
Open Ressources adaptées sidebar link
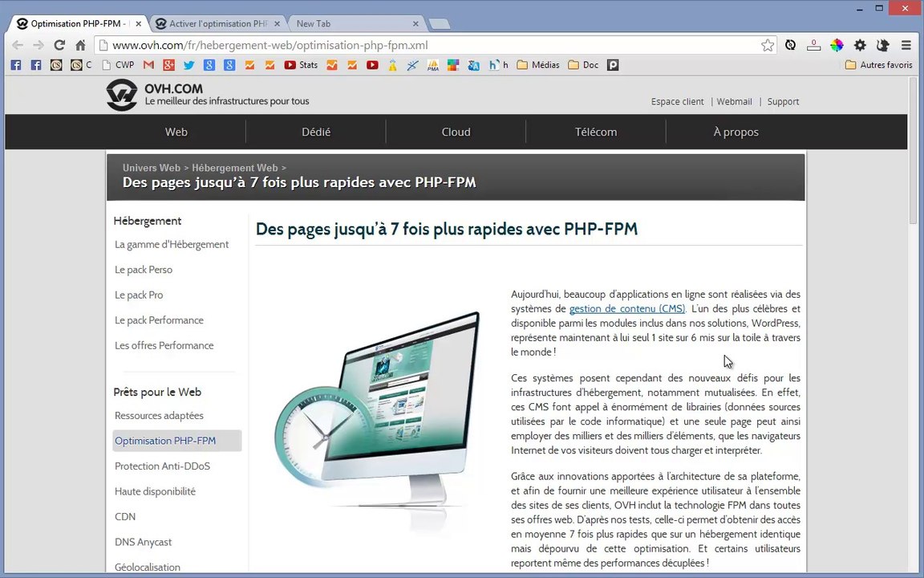[x=159, y=416]
